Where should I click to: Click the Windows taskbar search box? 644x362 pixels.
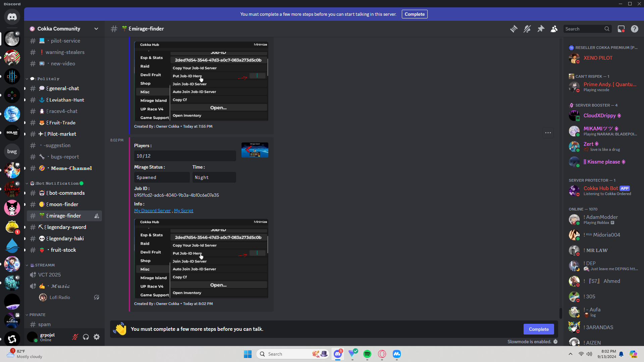click(x=293, y=354)
